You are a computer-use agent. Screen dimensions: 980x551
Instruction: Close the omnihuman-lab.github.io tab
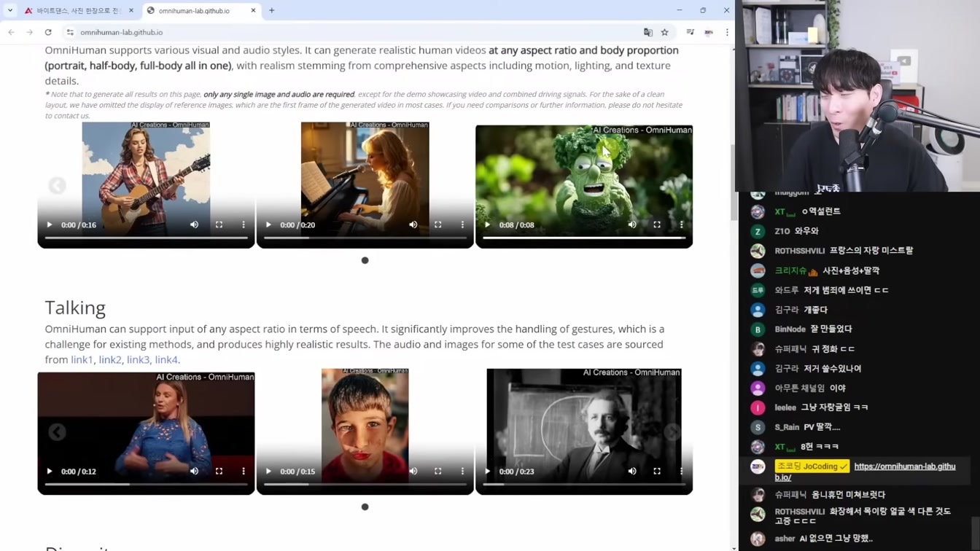[253, 10]
